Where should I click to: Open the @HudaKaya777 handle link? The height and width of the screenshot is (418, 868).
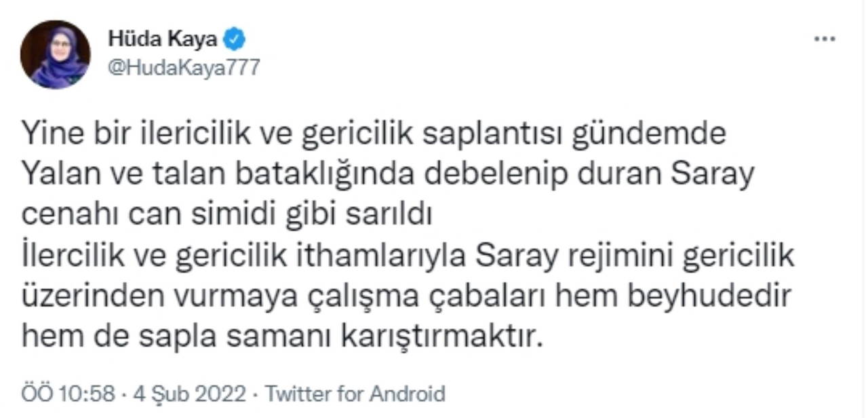pos(183,69)
